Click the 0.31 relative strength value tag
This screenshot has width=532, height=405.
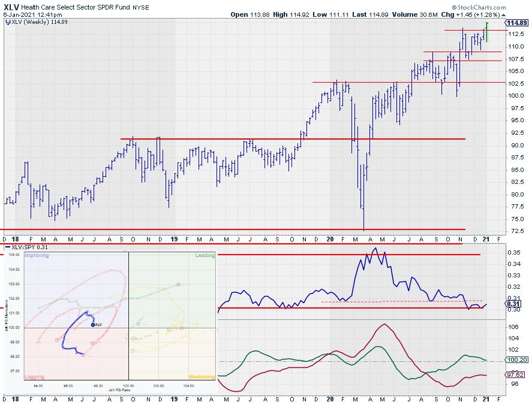pyautogui.click(x=515, y=304)
